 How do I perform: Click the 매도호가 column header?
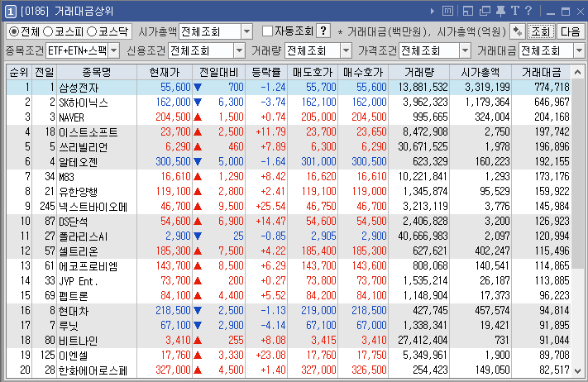click(x=313, y=72)
